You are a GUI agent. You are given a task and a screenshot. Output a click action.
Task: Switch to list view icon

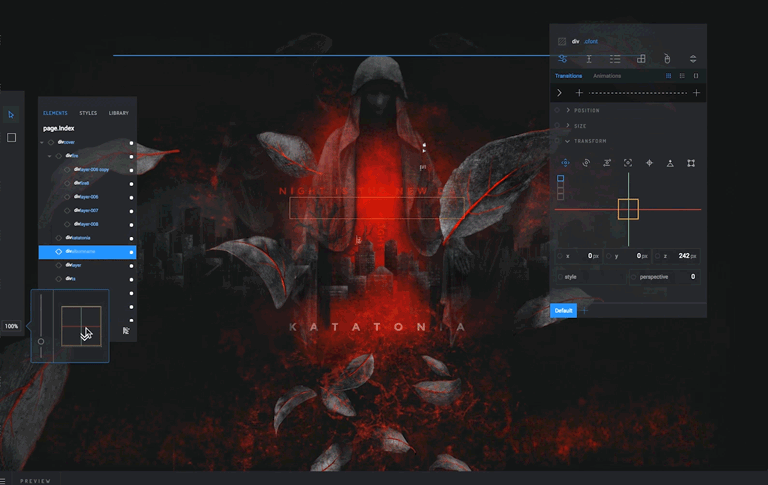pos(682,76)
